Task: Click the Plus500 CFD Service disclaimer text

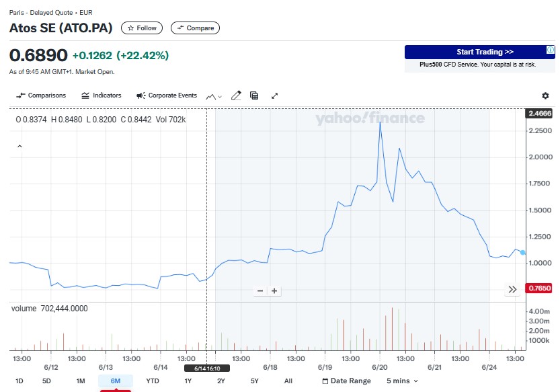Action: (x=478, y=65)
